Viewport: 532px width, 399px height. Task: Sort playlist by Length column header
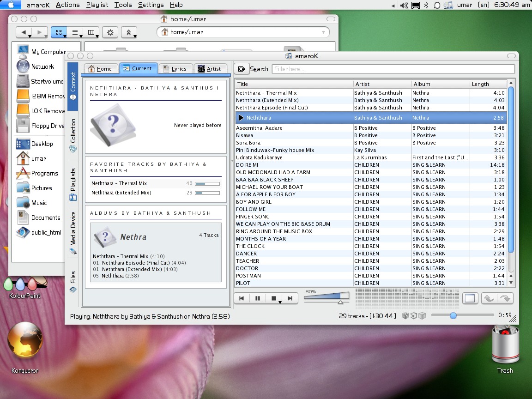pos(488,84)
